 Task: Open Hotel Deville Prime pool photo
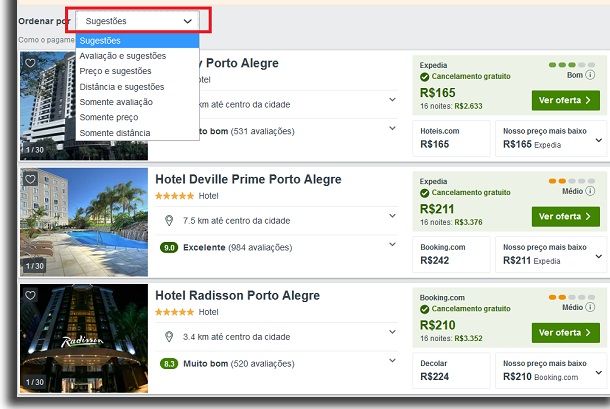pyautogui.click(x=84, y=222)
